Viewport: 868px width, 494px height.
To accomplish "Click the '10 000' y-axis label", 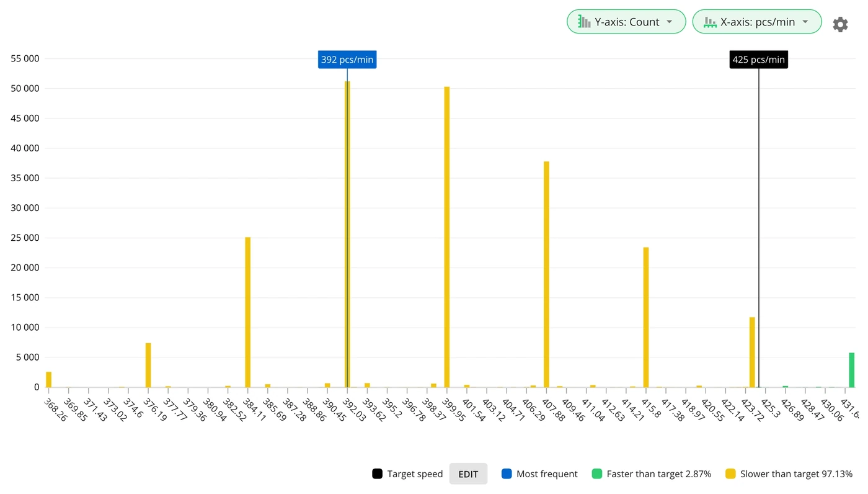I will 25,327.
